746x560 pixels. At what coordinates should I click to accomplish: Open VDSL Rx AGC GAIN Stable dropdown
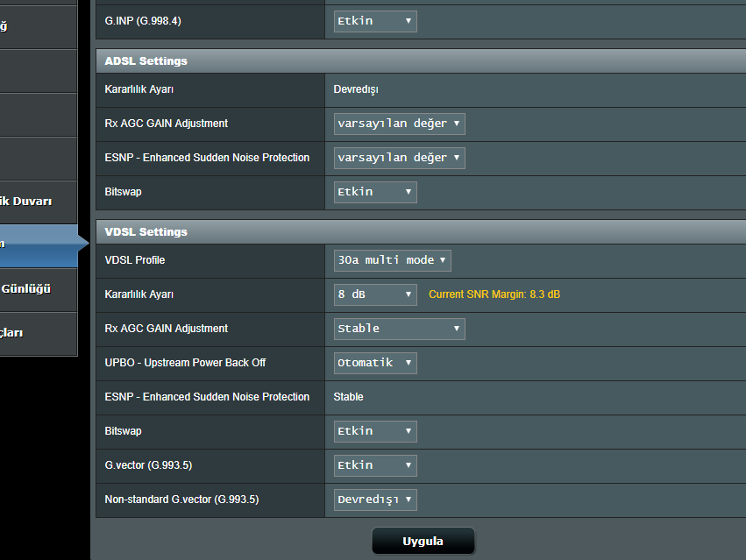pos(399,329)
